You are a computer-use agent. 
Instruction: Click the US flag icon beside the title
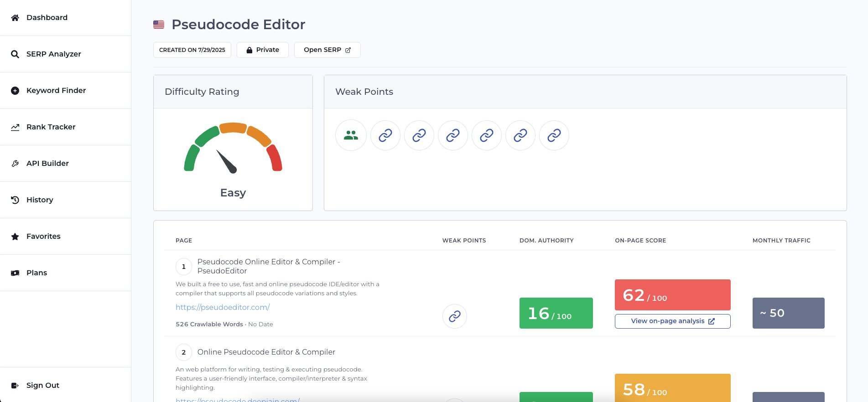159,25
